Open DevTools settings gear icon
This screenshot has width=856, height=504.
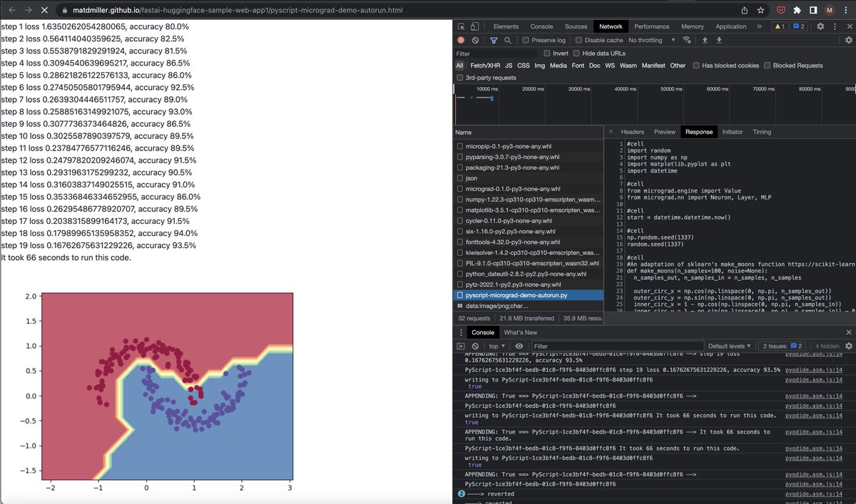click(819, 25)
